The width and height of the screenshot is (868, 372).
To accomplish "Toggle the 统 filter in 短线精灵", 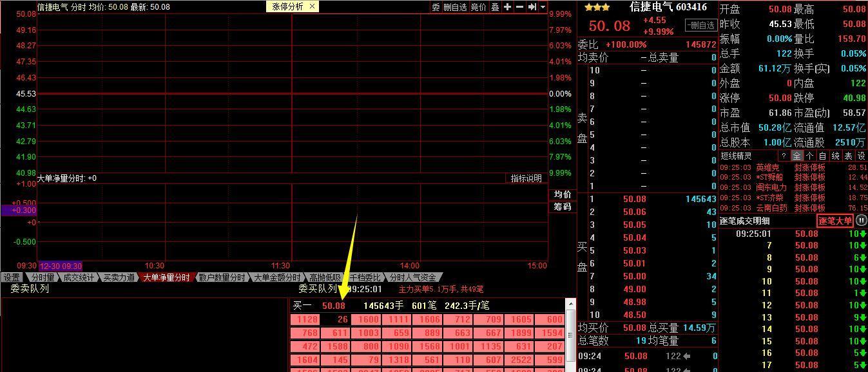I will tap(836, 156).
